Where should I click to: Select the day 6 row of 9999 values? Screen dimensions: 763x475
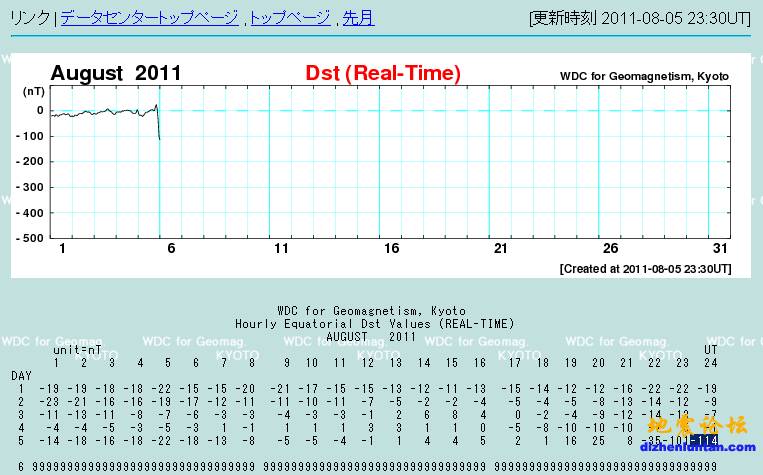point(380,466)
